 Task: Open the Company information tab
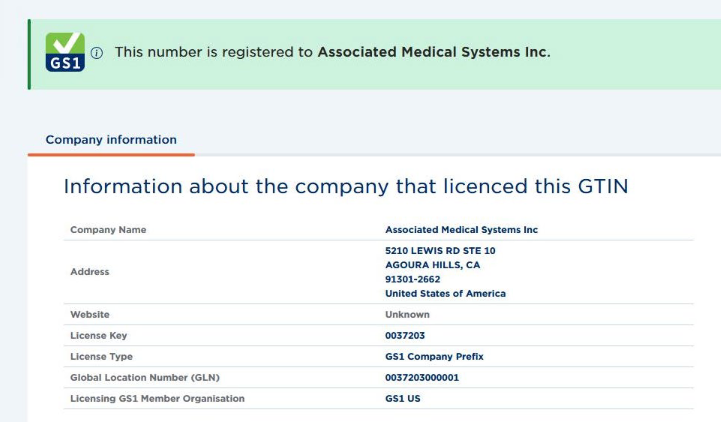[111, 140]
